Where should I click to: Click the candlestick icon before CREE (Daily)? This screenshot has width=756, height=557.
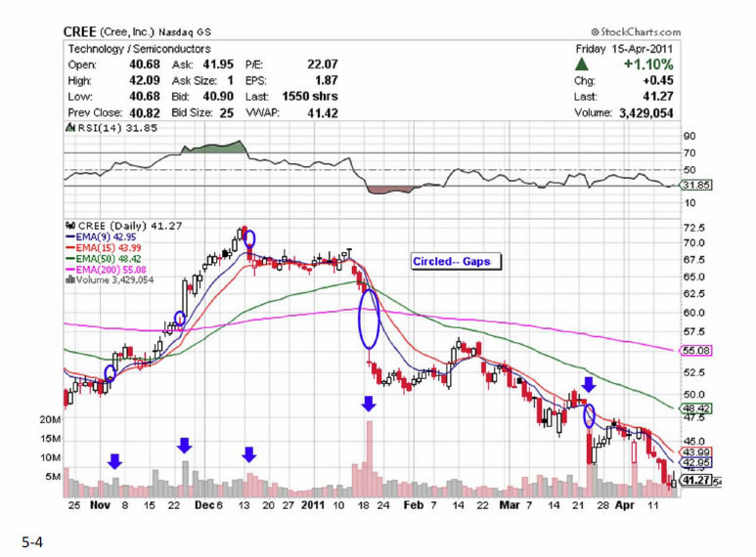click(x=70, y=226)
